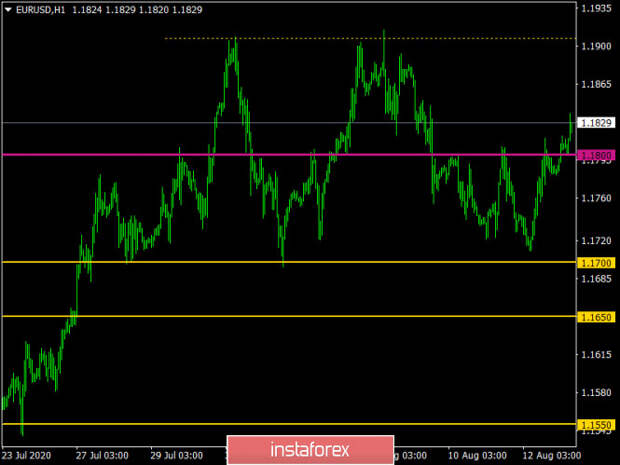Click the 1.1550 yellow price label

click(x=596, y=425)
